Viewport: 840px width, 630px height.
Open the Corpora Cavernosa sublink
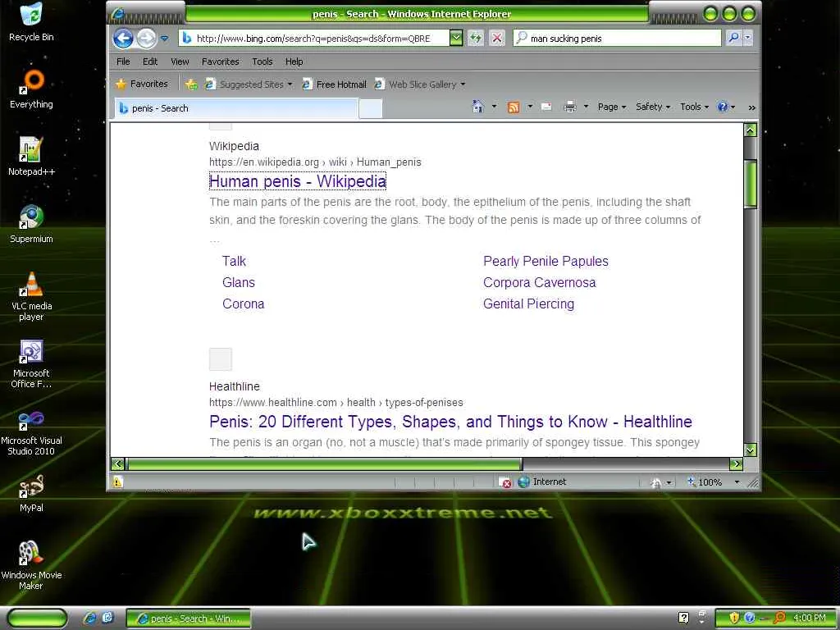click(x=540, y=282)
